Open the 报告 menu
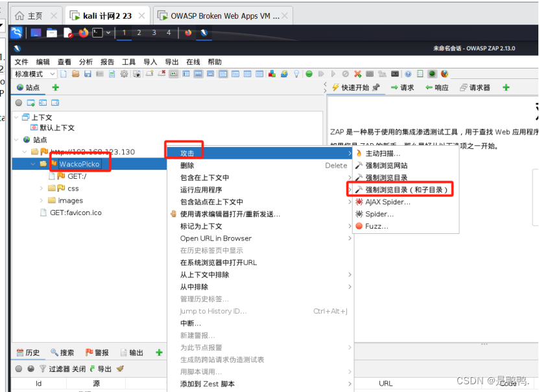This screenshot has width=539, height=392. tap(107, 62)
